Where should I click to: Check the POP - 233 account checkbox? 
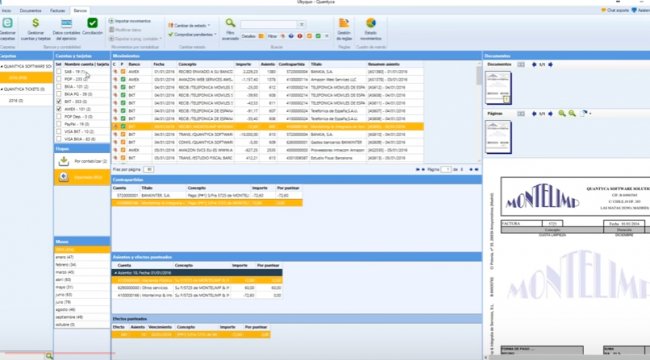tap(58, 79)
